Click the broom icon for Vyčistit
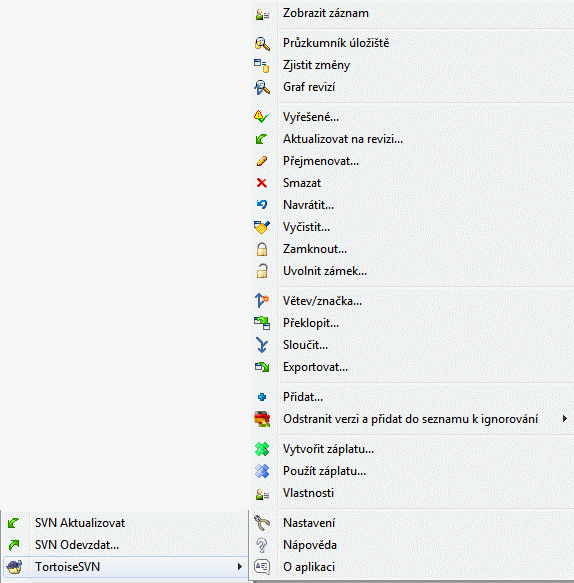The height and width of the screenshot is (583, 574). click(x=262, y=227)
